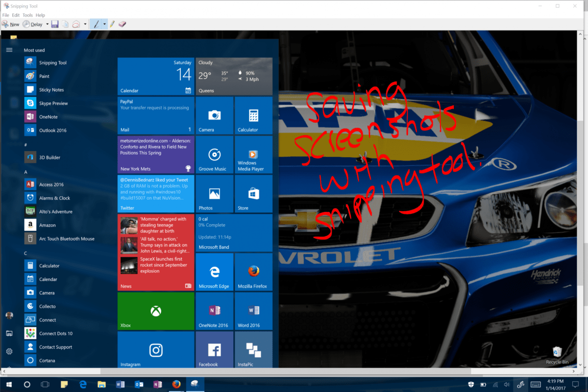Open the Help menu

[x=40, y=15]
